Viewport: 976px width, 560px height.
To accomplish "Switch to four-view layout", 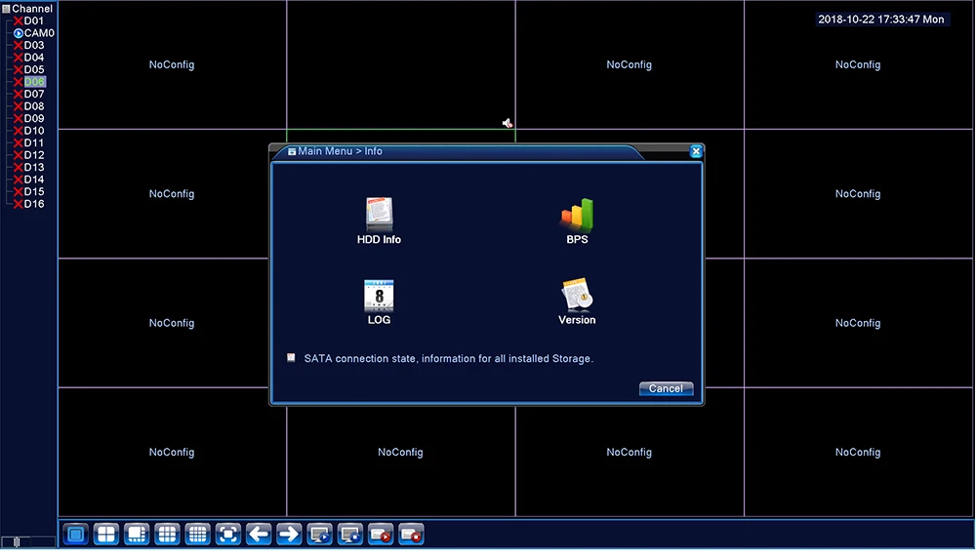I will click(106, 534).
